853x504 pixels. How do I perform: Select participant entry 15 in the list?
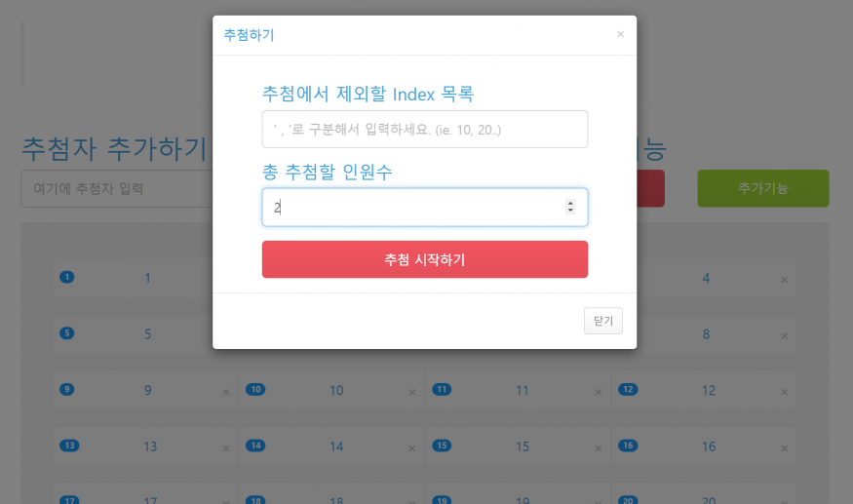[522, 446]
